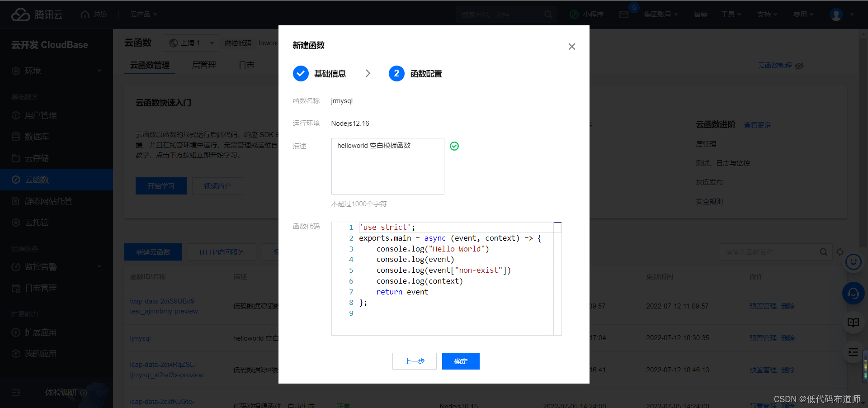The height and width of the screenshot is (408, 868).
Task: Click the code editor vertical scrollbar
Action: coord(557,279)
